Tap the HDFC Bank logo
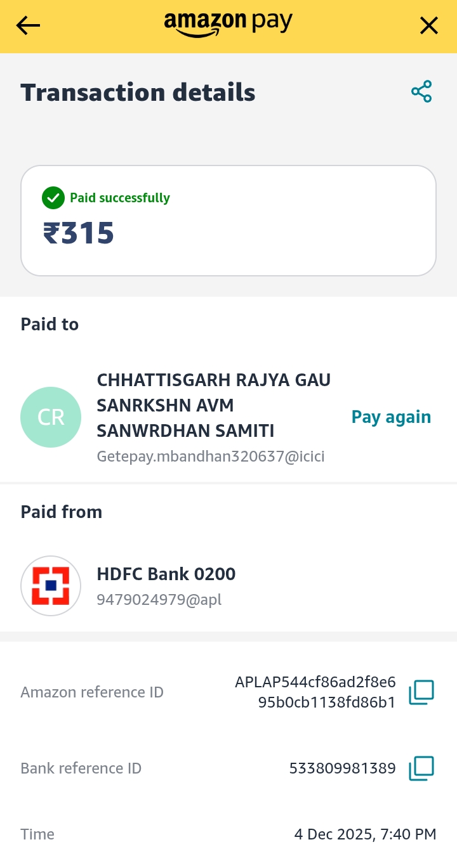This screenshot has width=457, height=868. tap(51, 586)
